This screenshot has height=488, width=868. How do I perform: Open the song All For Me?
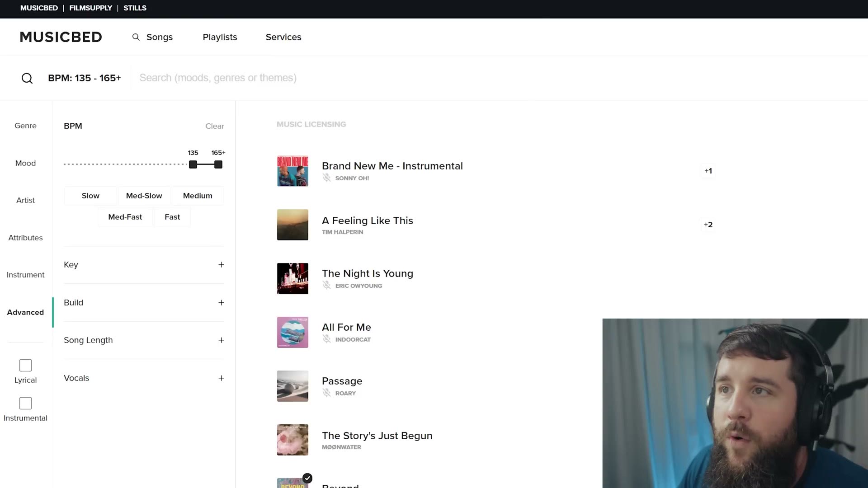pos(346,327)
